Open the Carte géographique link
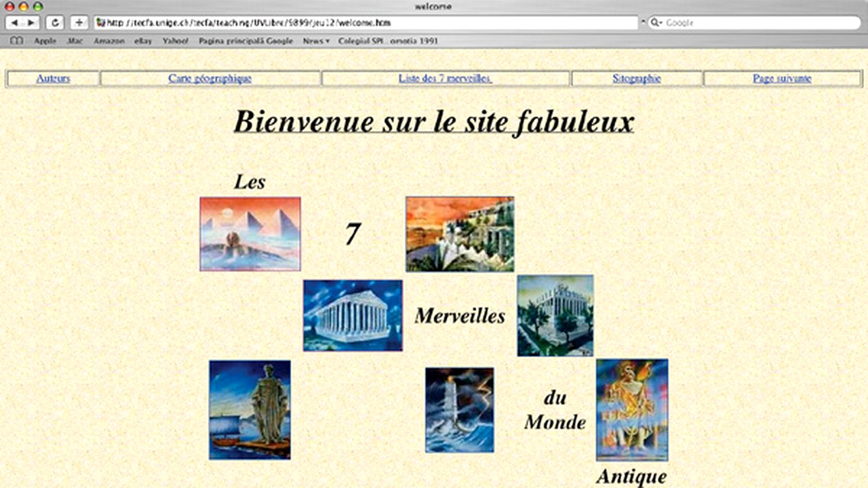 (210, 79)
